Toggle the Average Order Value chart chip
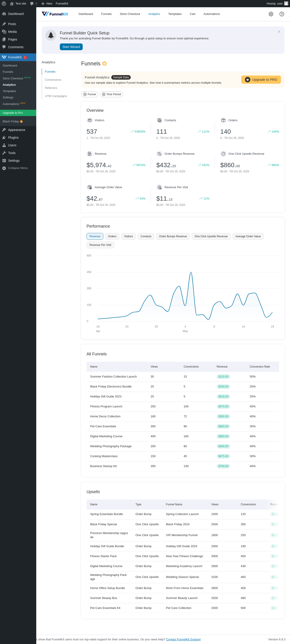Screen dimensions: 290x644 point(248,236)
